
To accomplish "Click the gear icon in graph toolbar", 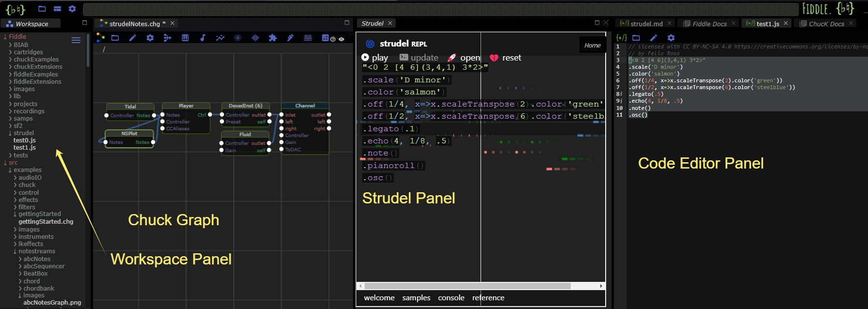I will pyautogui.click(x=150, y=38).
